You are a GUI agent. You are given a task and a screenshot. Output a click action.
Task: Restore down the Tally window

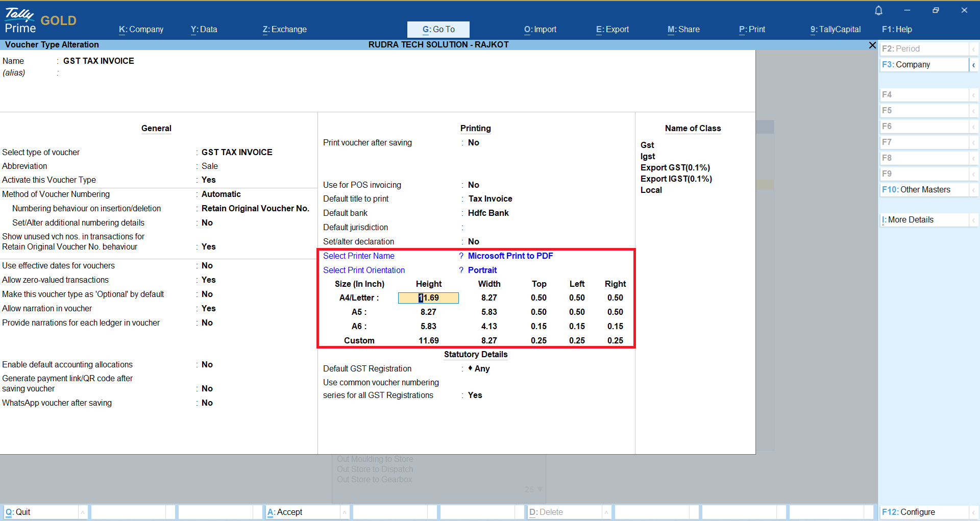(x=936, y=10)
